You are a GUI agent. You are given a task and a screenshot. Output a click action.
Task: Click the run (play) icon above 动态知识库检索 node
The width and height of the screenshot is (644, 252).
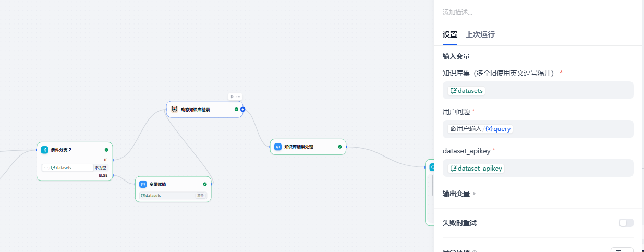[x=232, y=97]
